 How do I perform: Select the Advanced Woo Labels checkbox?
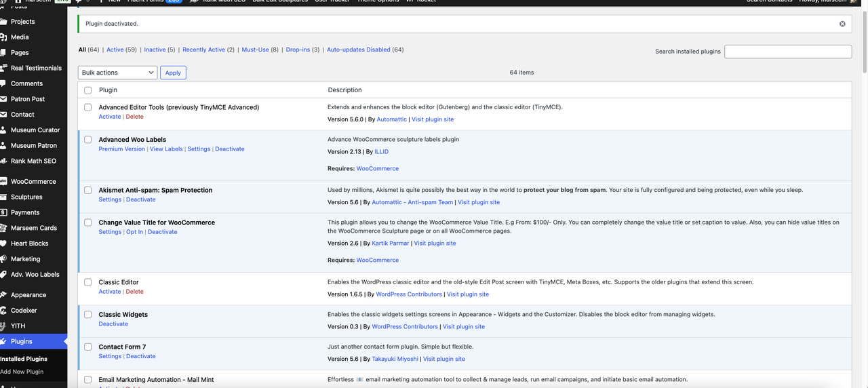pos(87,140)
